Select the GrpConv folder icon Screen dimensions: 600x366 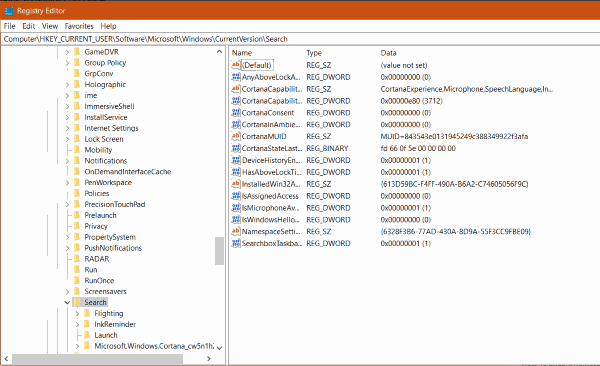[x=77, y=74]
